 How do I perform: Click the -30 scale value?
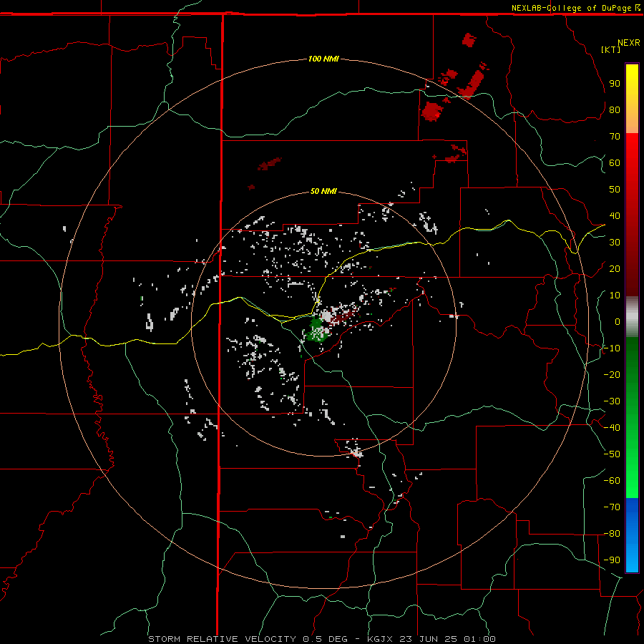pos(612,401)
